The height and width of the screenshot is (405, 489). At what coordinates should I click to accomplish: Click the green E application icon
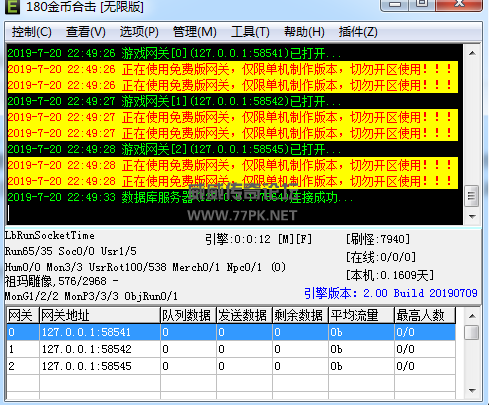point(12,6)
